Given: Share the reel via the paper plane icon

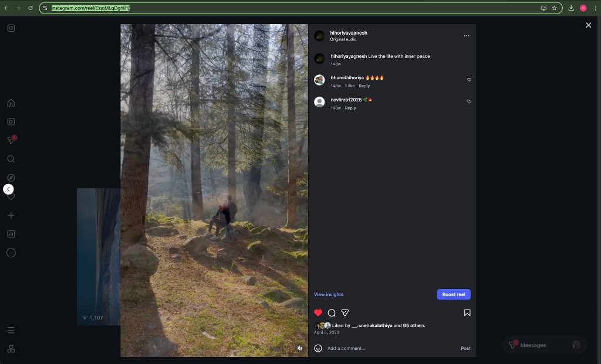Looking at the screenshot, I should click(x=345, y=312).
